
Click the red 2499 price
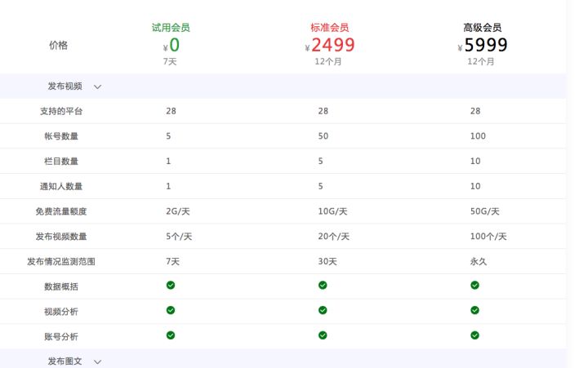pyautogui.click(x=333, y=45)
